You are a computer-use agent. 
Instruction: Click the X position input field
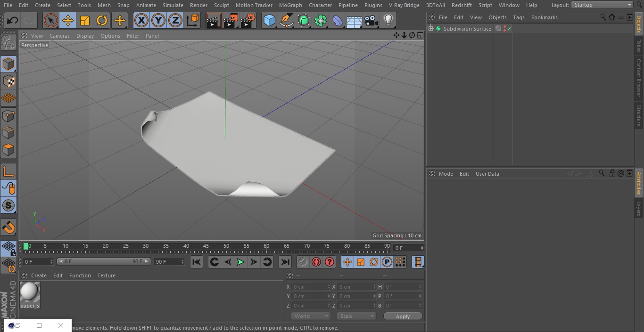tap(311, 287)
